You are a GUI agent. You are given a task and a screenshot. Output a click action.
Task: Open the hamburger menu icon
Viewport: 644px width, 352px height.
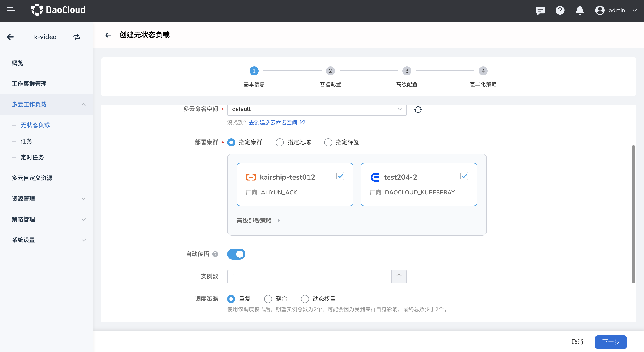pyautogui.click(x=11, y=10)
